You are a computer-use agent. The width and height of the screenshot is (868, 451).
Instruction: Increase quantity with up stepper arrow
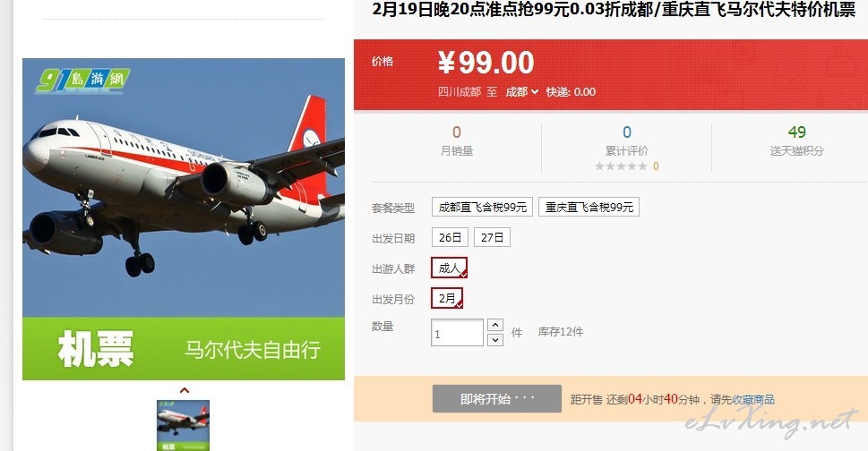click(495, 325)
